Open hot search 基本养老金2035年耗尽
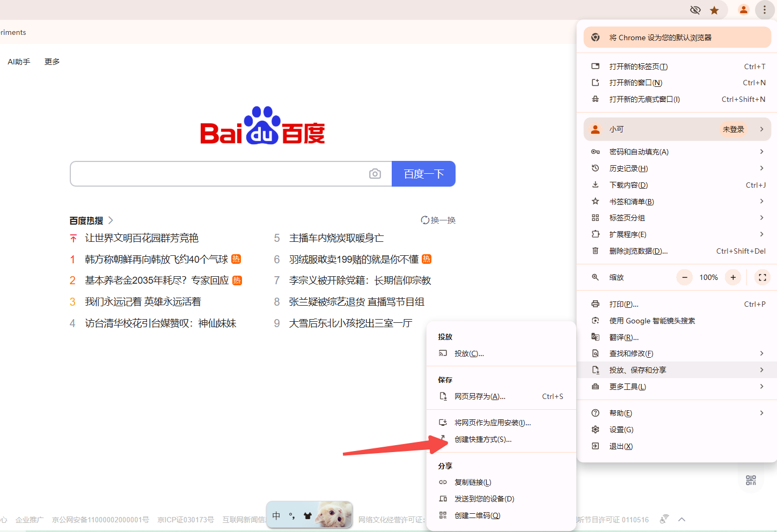Image resolution: width=777 pixels, height=532 pixels. [x=157, y=280]
